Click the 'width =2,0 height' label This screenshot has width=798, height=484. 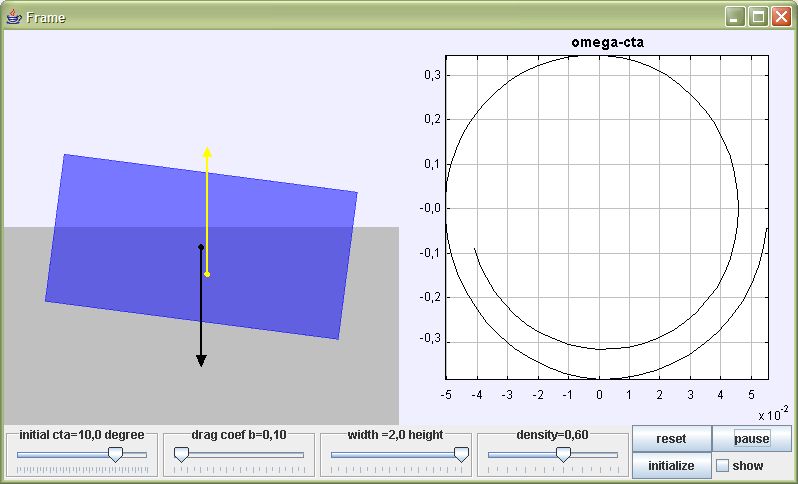click(395, 435)
